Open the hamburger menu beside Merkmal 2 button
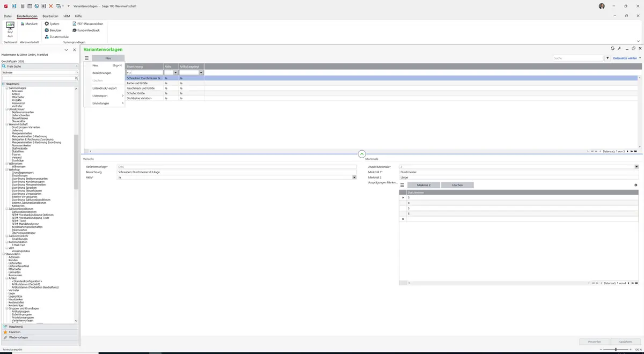This screenshot has height=354, width=644. pyautogui.click(x=402, y=185)
